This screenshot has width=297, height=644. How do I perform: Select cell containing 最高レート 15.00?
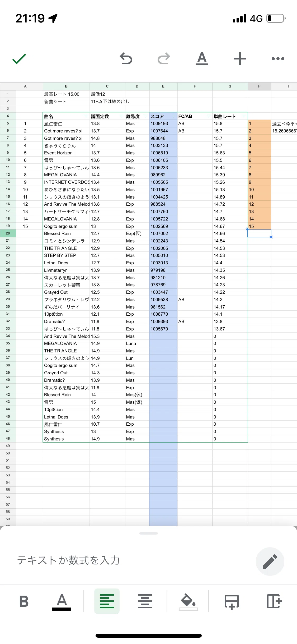pos(66,94)
